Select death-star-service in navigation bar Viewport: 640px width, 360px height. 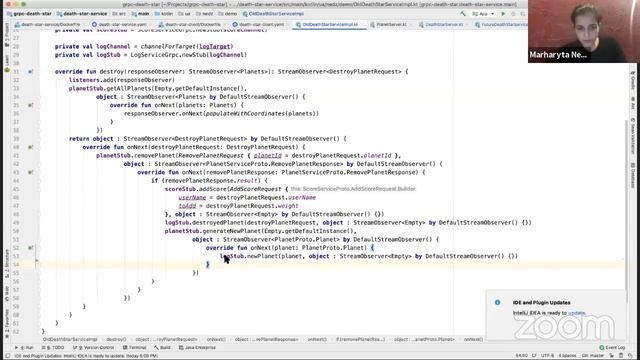pyautogui.click(x=82, y=14)
